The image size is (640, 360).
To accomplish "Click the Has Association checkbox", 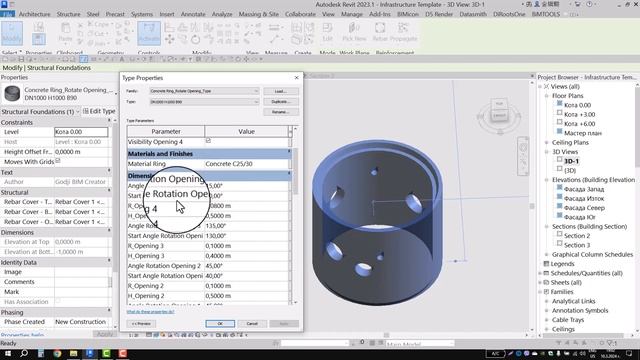I will click(x=58, y=301).
